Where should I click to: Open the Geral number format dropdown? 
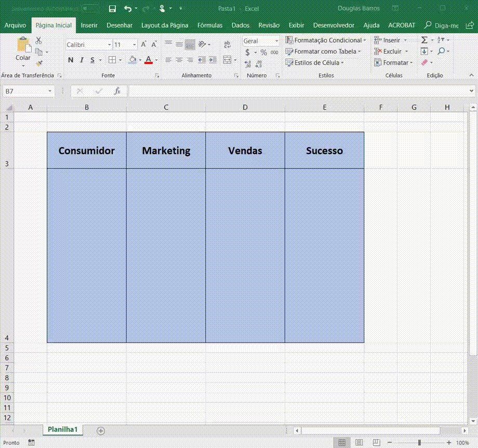coord(276,41)
